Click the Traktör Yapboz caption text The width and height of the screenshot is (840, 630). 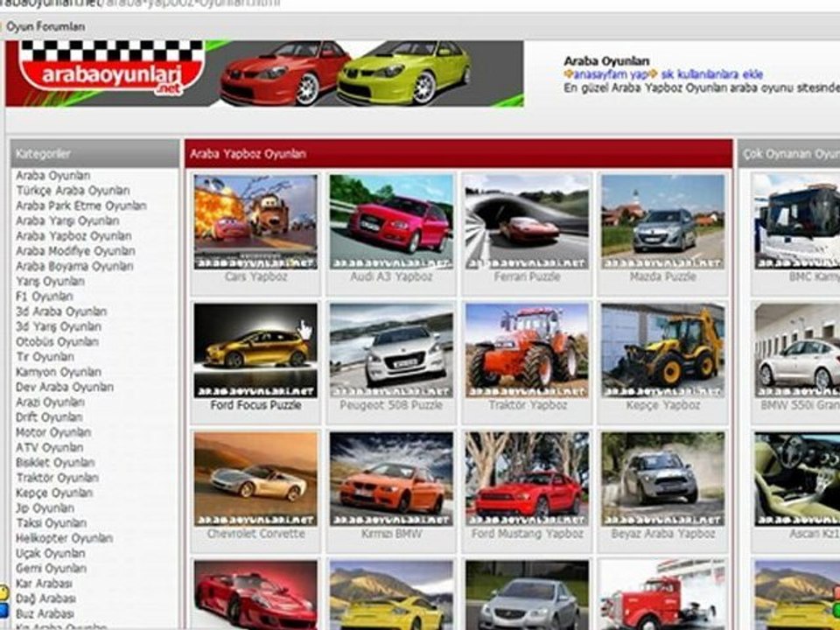pos(528,405)
